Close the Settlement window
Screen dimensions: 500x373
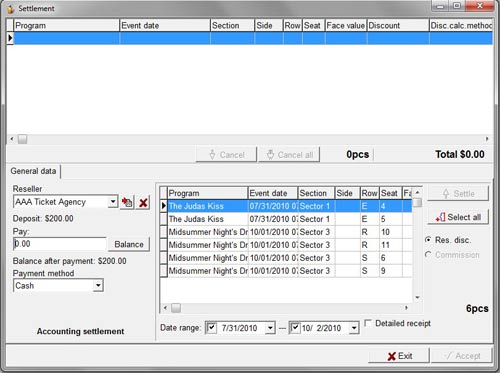pos(480,6)
